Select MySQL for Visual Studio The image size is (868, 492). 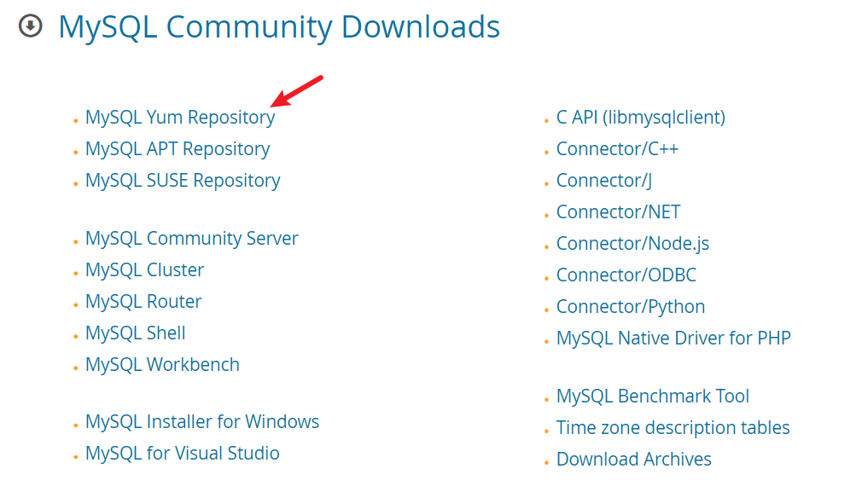[x=182, y=454]
